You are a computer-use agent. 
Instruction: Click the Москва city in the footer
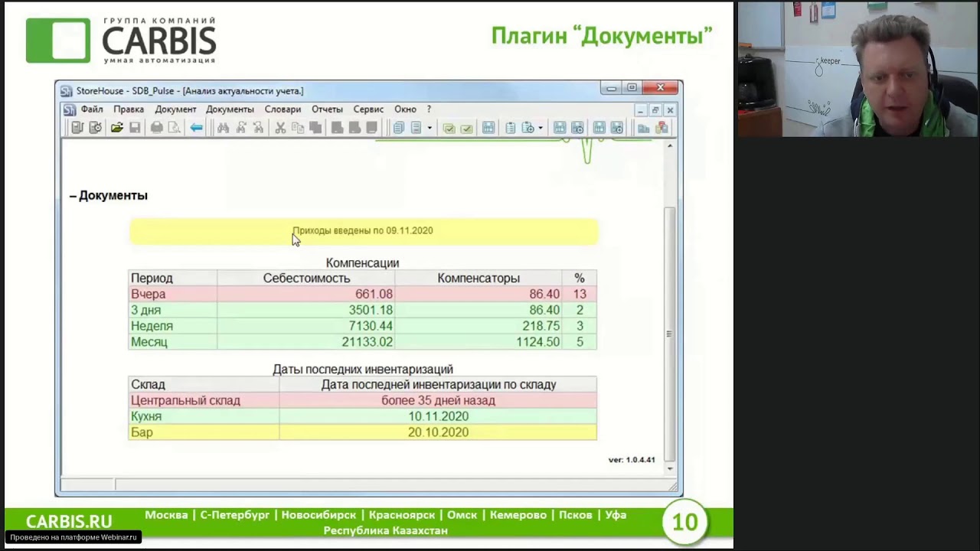pyautogui.click(x=166, y=516)
